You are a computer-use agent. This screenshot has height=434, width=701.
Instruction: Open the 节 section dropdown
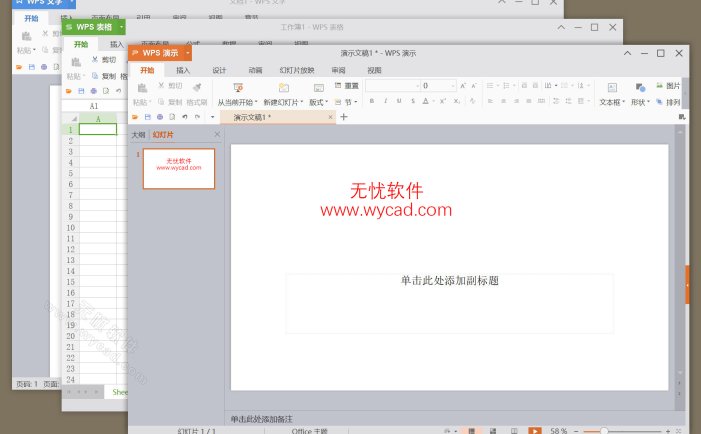pos(356,102)
